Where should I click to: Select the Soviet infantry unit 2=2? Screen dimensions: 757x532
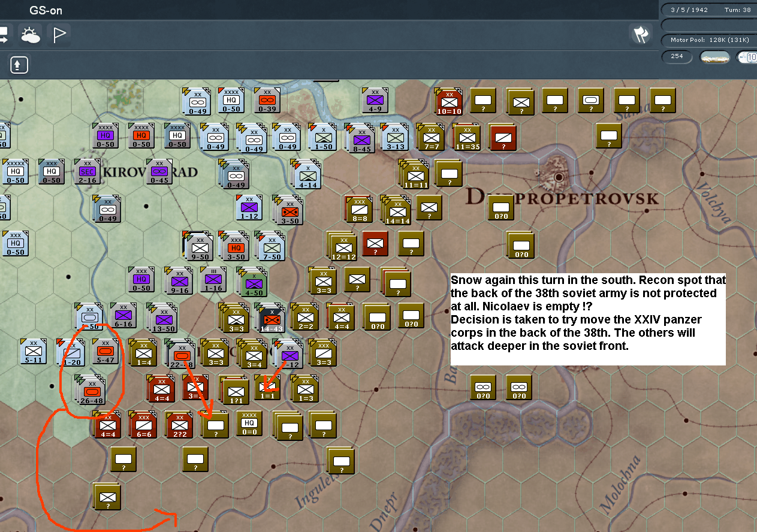click(305, 317)
